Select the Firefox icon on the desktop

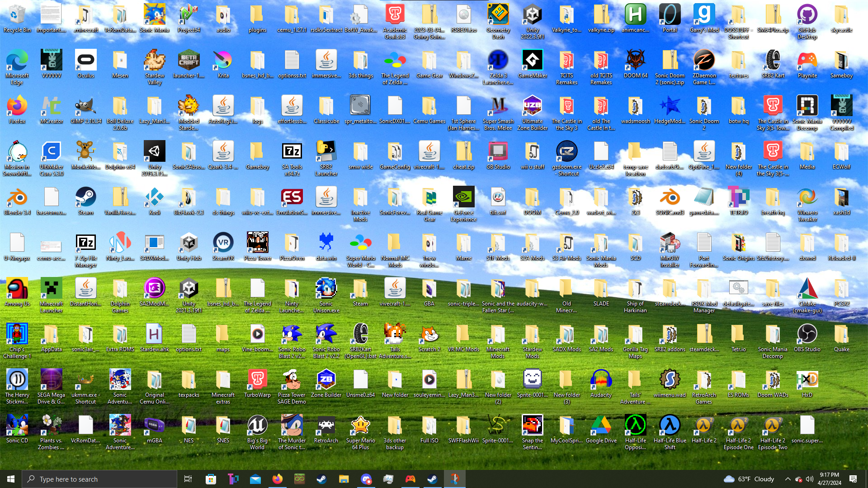coord(17,110)
